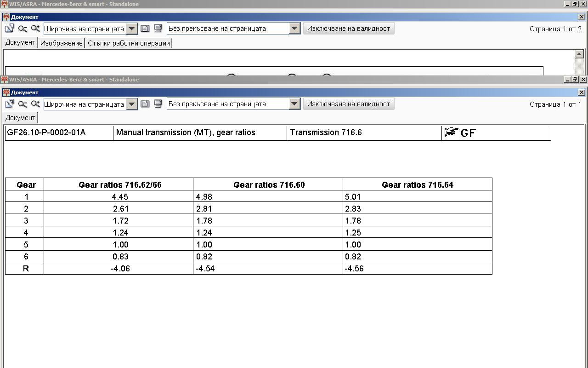The image size is (588, 368).
Task: Click the 'R' reverse gear row label
Action: pyautogui.click(x=26, y=269)
